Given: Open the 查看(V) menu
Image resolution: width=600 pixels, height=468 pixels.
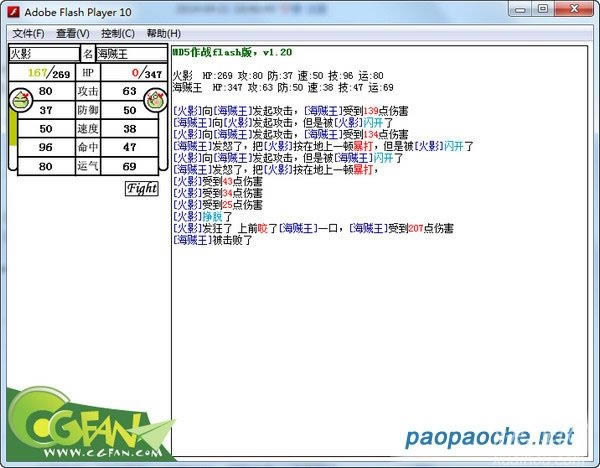Looking at the screenshot, I should [72, 33].
